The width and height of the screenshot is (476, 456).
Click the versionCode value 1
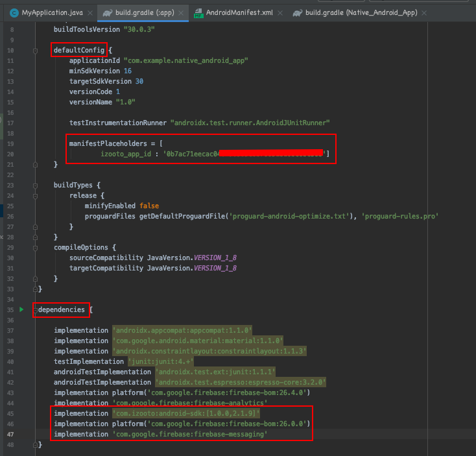[118, 91]
